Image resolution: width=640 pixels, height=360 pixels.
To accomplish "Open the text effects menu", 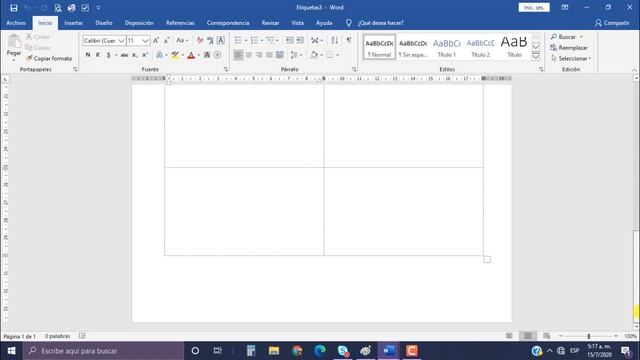I will click(160, 55).
